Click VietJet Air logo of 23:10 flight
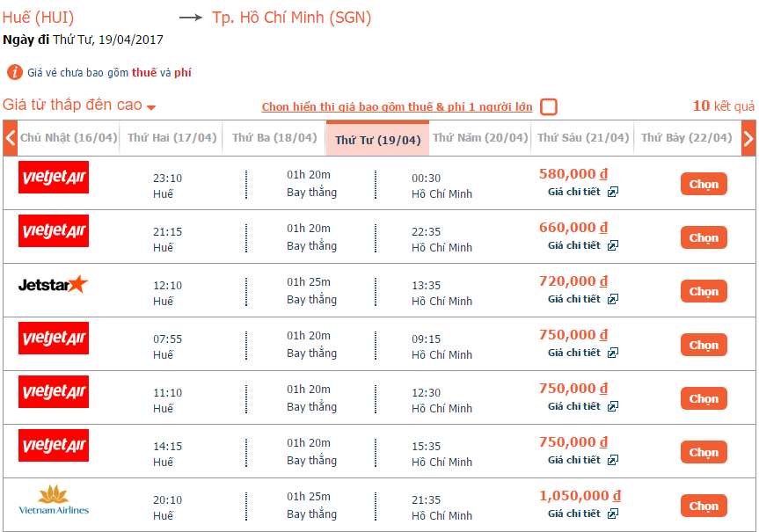759x532 pixels. coord(54,177)
